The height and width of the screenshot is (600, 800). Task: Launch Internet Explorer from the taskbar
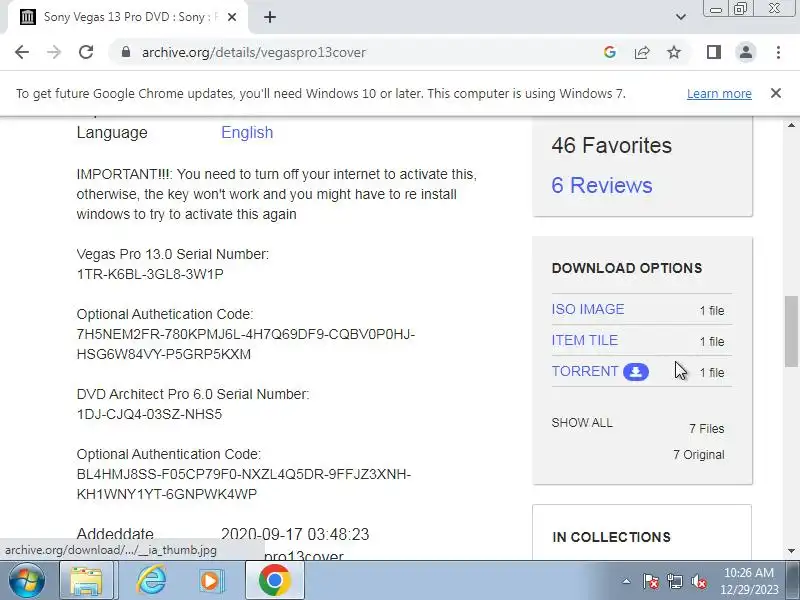coord(152,581)
